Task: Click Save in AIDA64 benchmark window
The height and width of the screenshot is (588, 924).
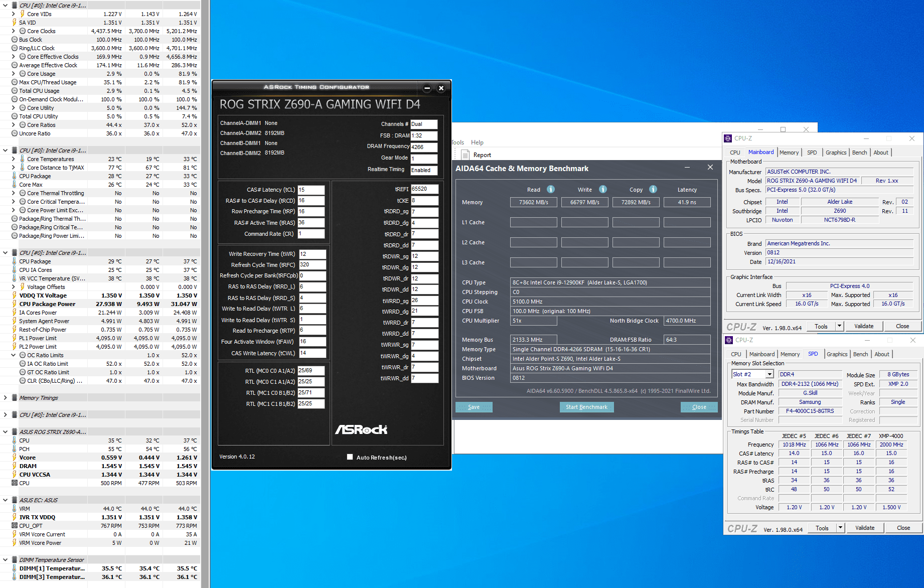Action: (474, 407)
